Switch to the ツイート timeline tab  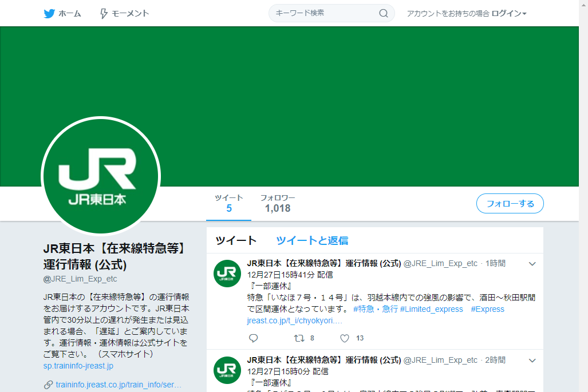click(236, 240)
